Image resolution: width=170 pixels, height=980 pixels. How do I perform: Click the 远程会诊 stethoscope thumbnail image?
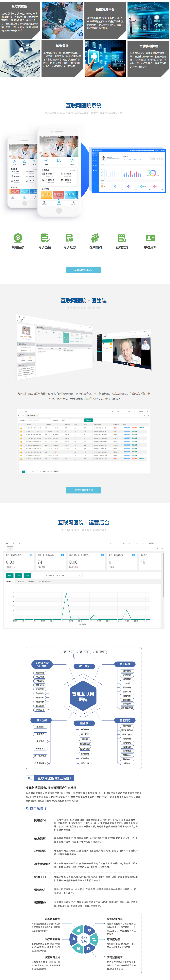point(20,59)
